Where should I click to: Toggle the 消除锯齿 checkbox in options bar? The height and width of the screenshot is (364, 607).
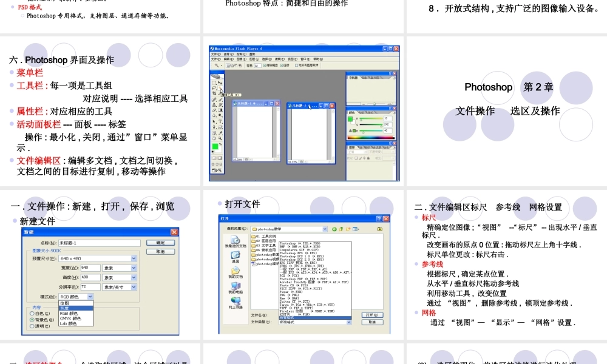(265, 66)
